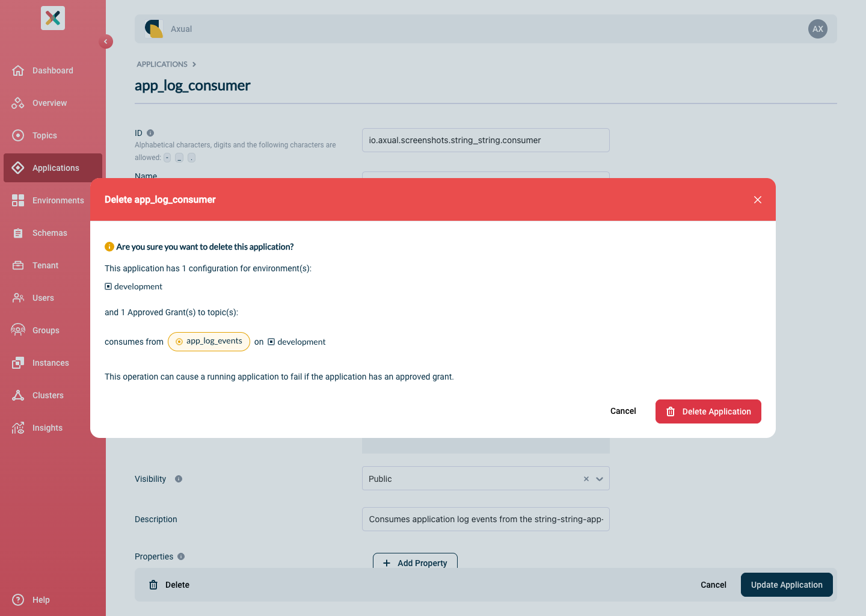
Task: Click the orange warning info icon
Action: pos(109,247)
